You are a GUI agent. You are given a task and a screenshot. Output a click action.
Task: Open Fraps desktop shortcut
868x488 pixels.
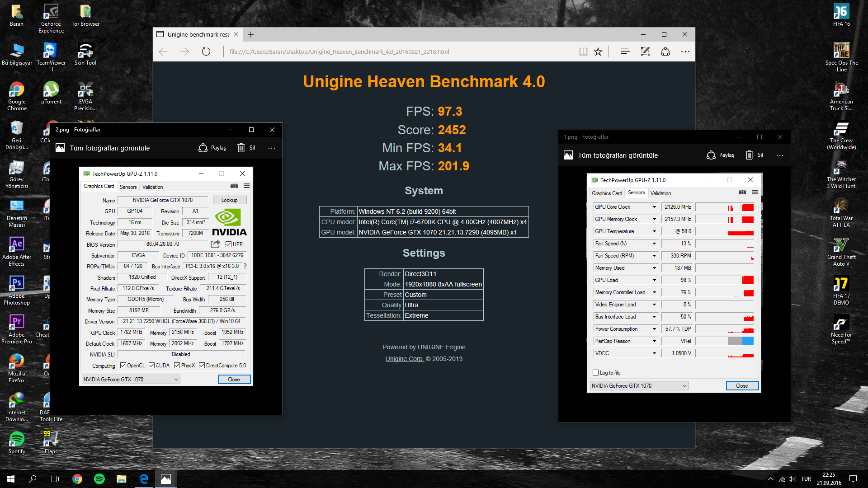[51, 442]
